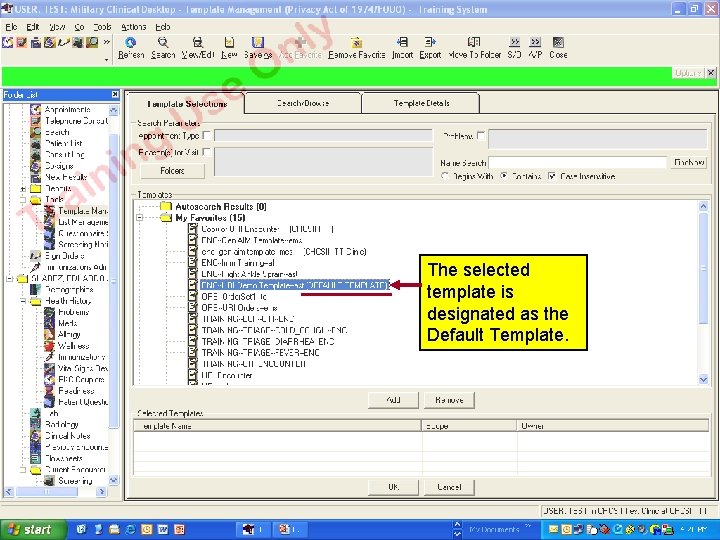Expand the Dental folder node

tap(23, 189)
